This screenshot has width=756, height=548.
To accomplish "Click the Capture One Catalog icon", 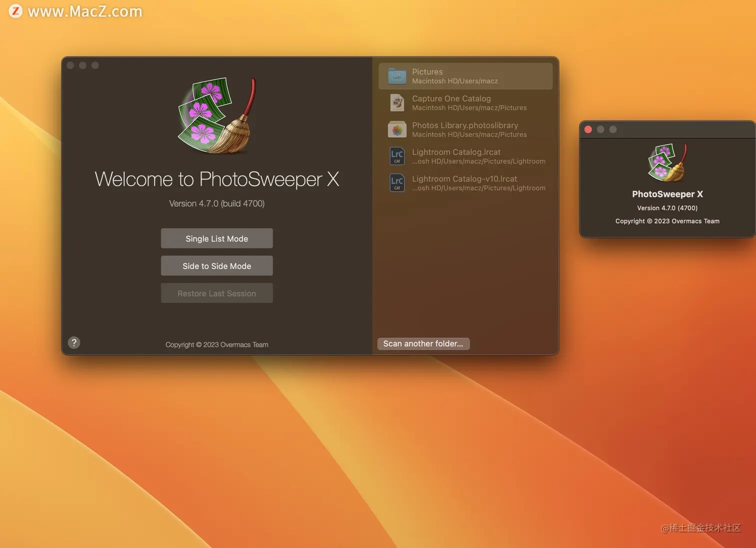I will pos(397,103).
